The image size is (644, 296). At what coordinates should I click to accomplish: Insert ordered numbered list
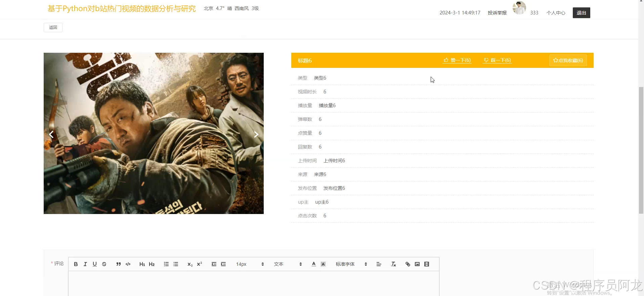pyautogui.click(x=166, y=264)
